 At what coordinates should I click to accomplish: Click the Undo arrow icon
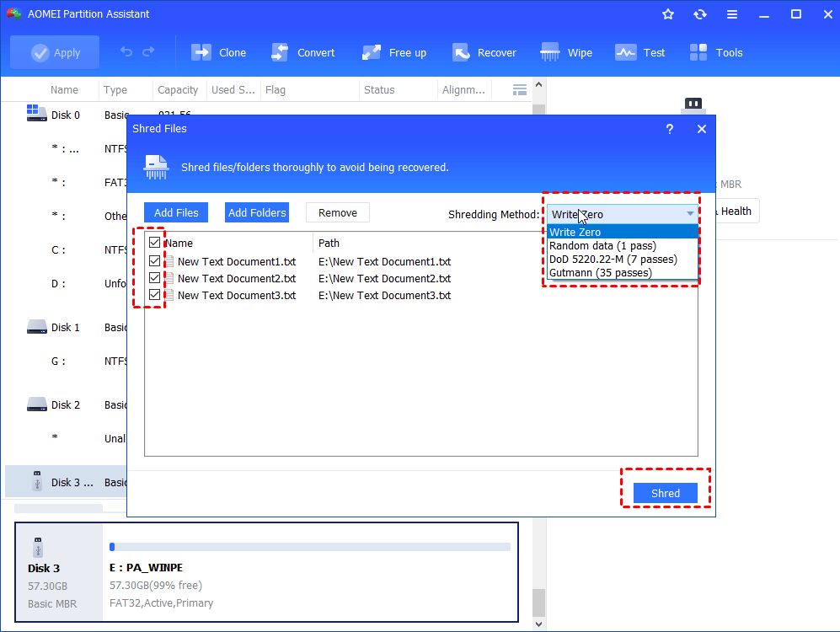click(126, 52)
